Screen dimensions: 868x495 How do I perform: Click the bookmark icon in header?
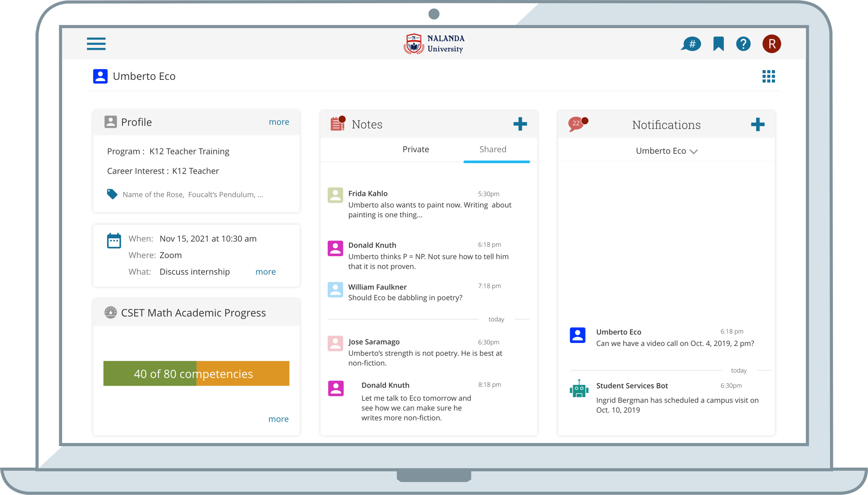coord(718,44)
